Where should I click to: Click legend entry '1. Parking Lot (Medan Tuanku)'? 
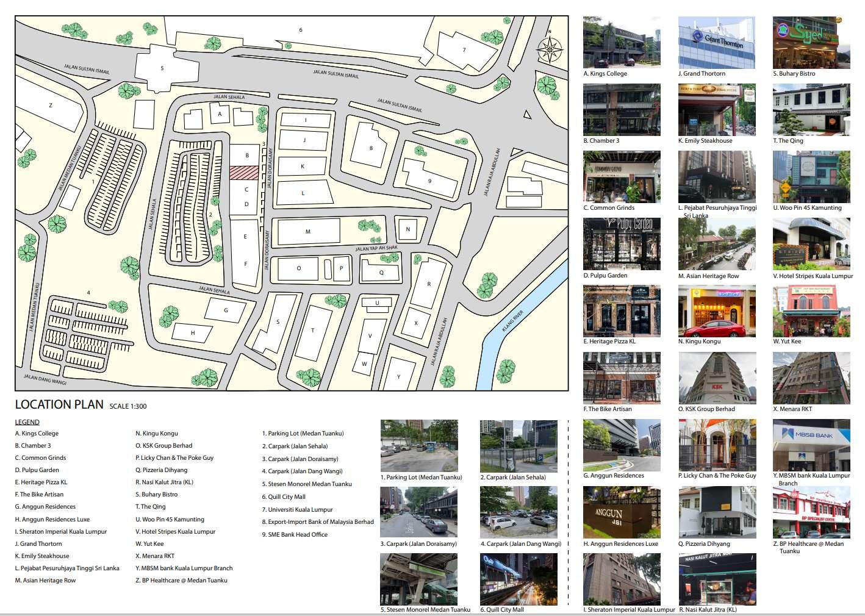pos(303,434)
